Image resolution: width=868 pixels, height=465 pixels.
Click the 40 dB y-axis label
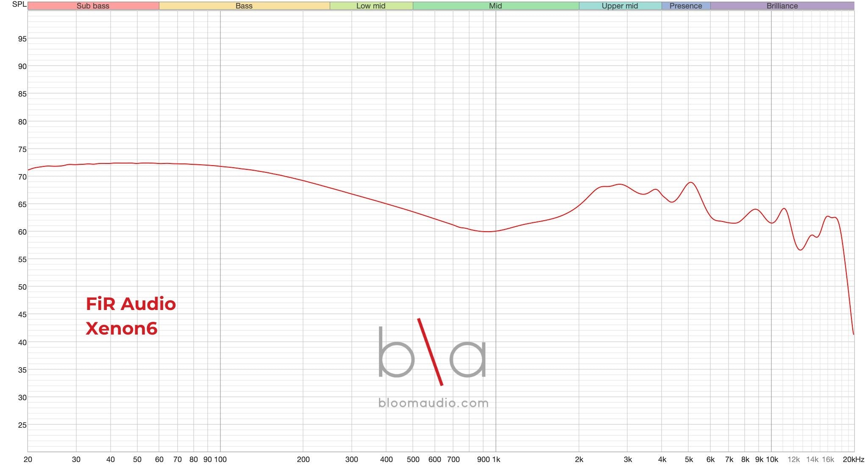[x=22, y=343]
